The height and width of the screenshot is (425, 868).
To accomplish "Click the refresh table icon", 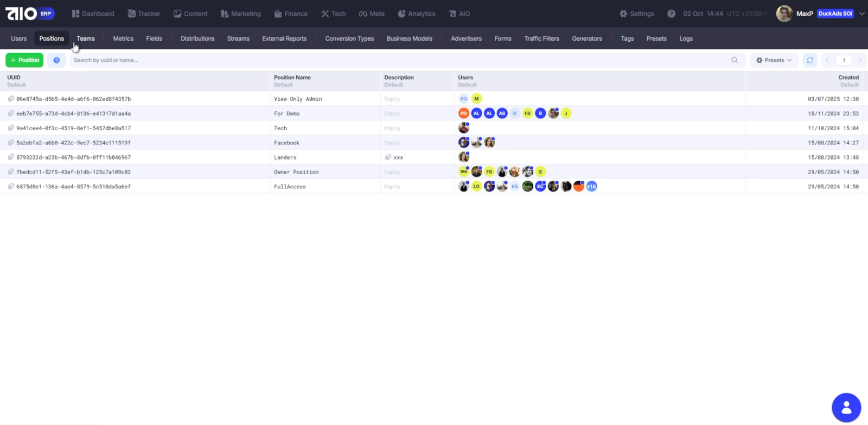I will point(809,60).
